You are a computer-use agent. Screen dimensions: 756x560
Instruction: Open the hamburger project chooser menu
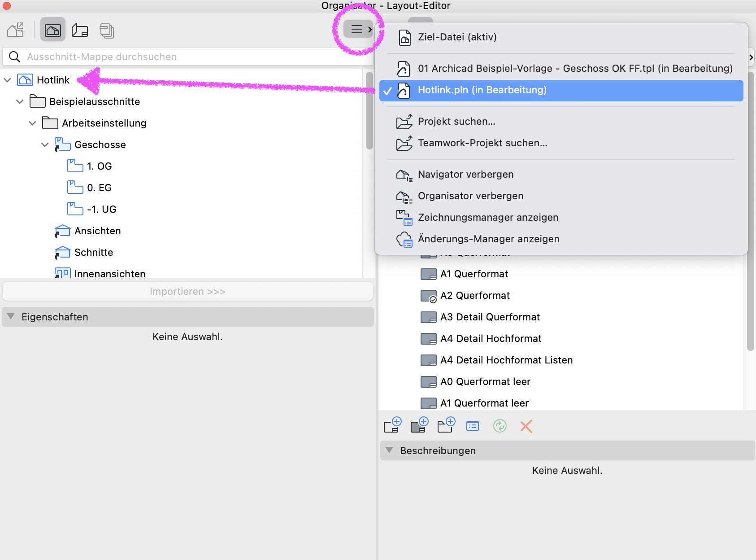[358, 29]
